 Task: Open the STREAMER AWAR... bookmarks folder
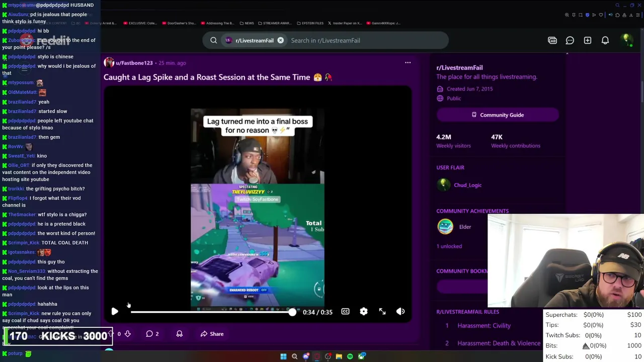click(274, 23)
